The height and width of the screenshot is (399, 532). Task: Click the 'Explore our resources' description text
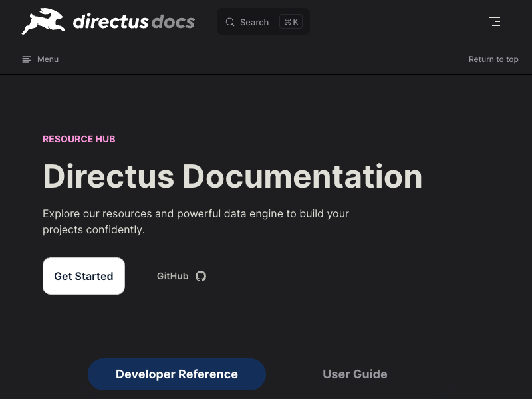[x=196, y=222]
